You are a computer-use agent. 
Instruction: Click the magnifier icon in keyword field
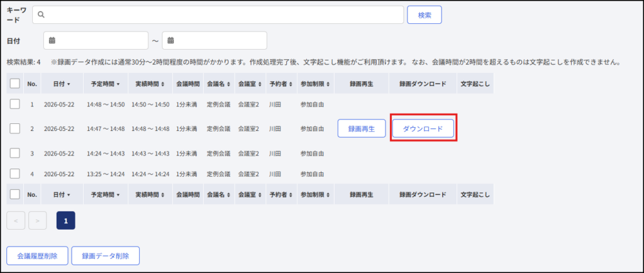pos(41,14)
